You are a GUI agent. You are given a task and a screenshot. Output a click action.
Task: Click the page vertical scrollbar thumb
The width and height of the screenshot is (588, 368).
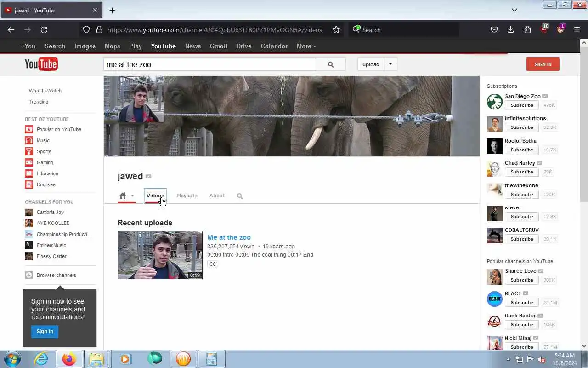pyautogui.click(x=584, y=124)
